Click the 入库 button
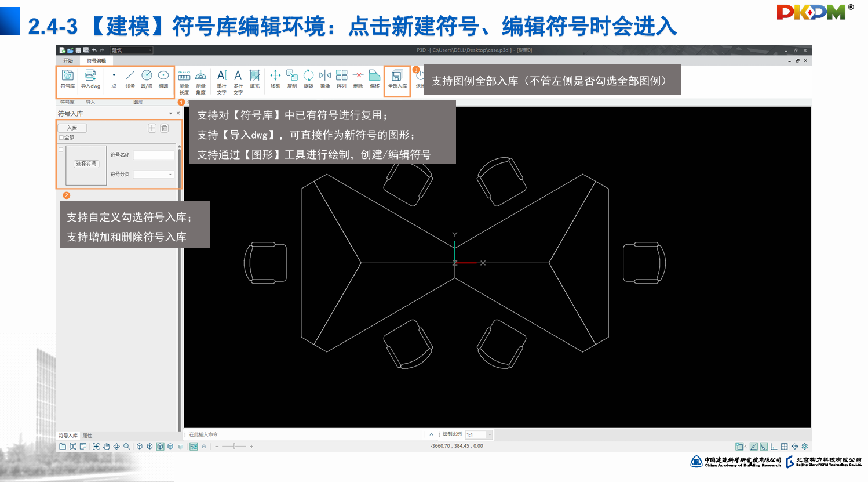 pos(72,128)
